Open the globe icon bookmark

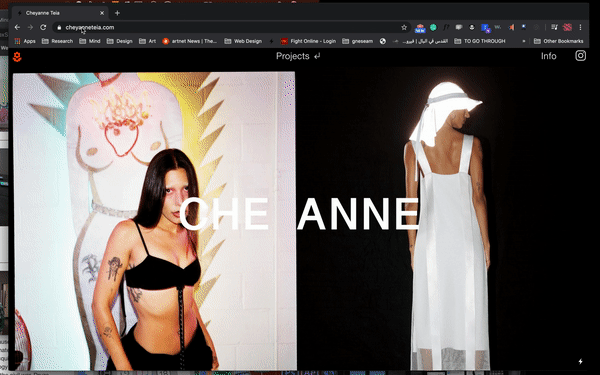point(383,41)
